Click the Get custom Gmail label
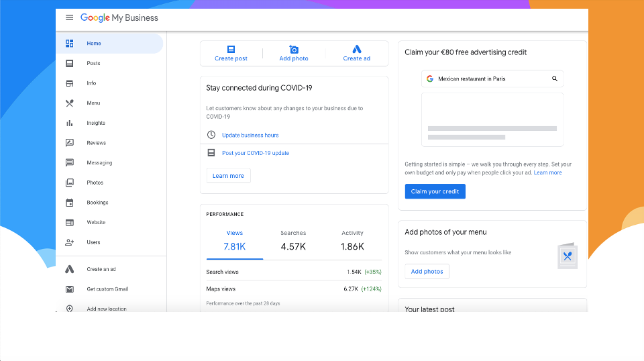 (x=107, y=289)
